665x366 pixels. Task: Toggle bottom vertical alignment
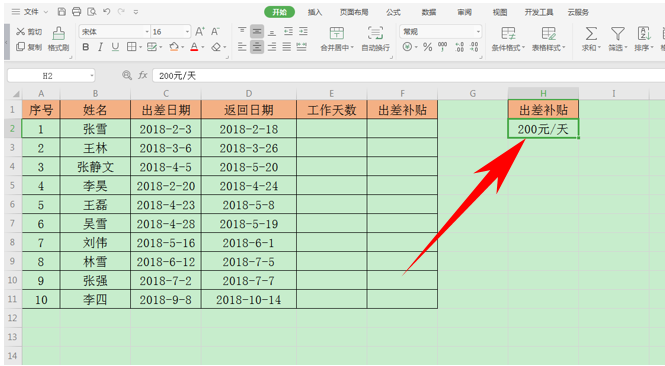click(x=272, y=31)
